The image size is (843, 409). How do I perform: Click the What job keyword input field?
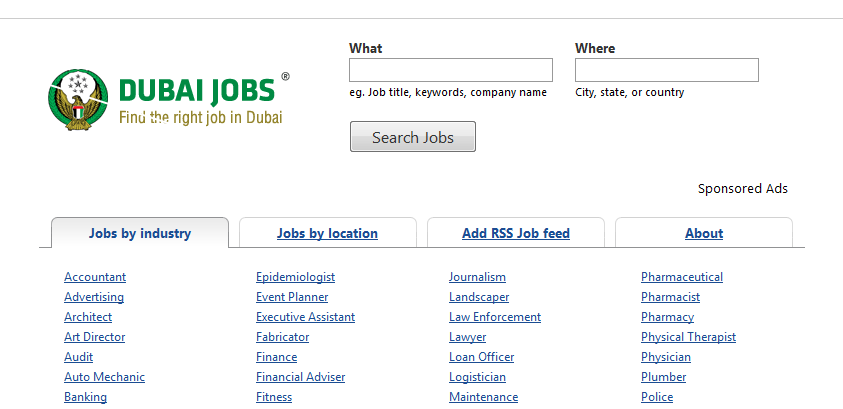[451, 70]
